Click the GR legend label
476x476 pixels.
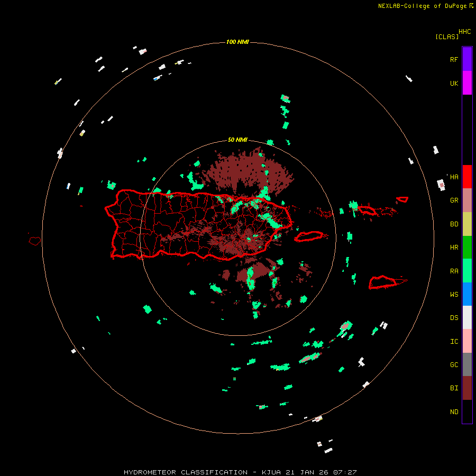(454, 200)
